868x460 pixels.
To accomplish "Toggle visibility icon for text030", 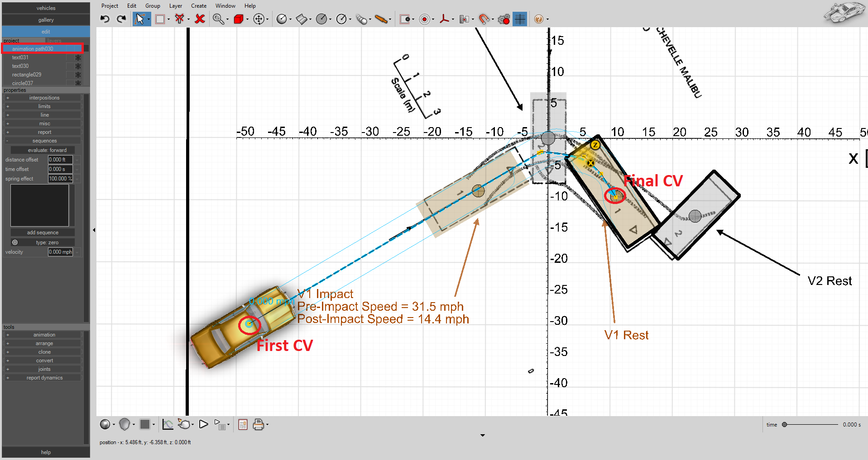I will 78,66.
